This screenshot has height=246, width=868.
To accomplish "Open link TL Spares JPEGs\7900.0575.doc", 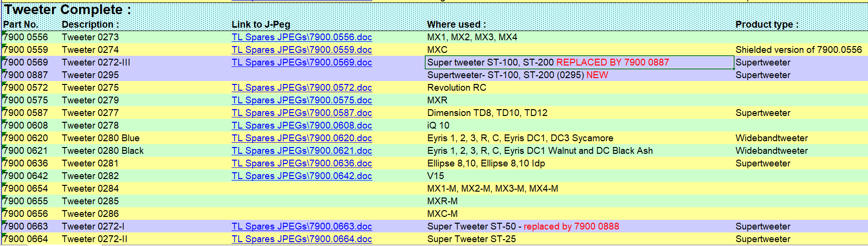I will pyautogui.click(x=301, y=100).
